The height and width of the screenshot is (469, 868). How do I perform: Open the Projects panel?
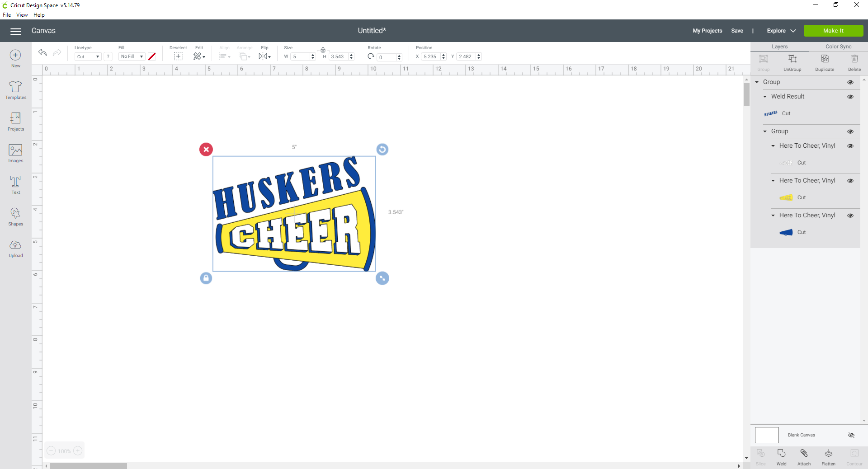[15, 122]
